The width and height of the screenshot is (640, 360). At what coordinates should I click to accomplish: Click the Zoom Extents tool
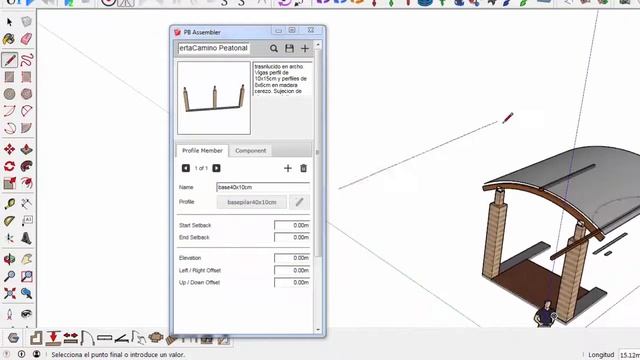pos(9,293)
